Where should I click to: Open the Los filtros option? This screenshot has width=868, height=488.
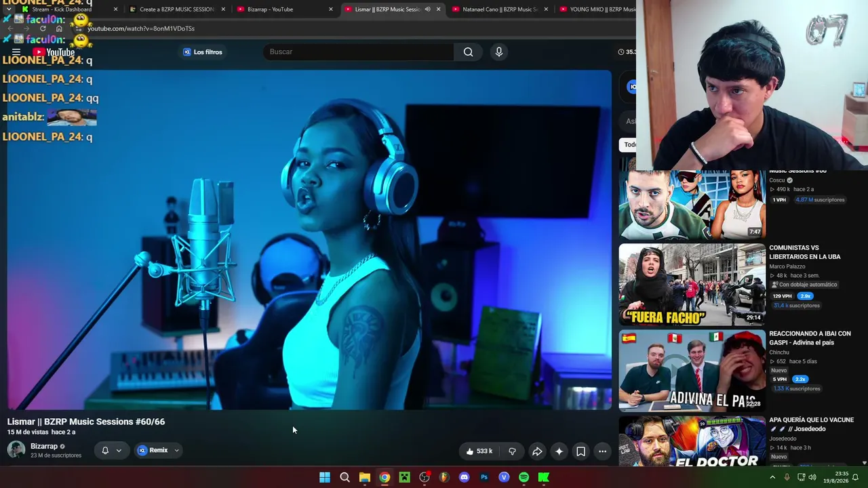[x=202, y=52]
